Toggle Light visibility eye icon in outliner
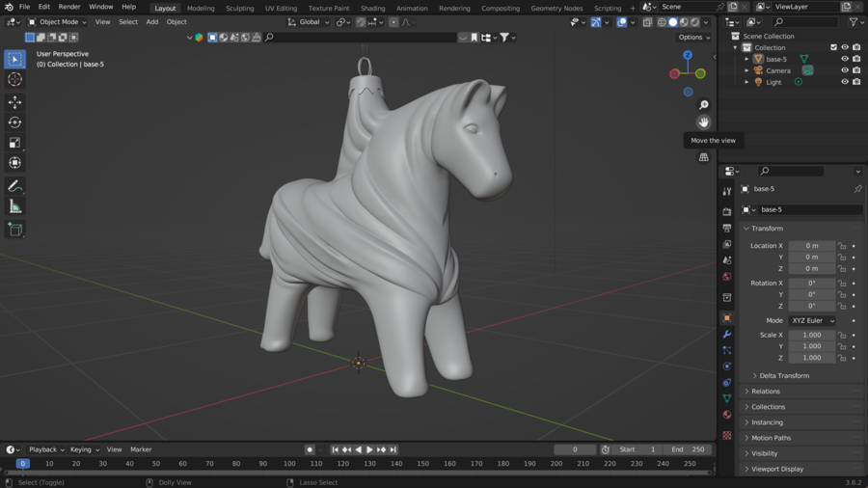Screen dimensions: 868x488 pyautogui.click(x=845, y=82)
